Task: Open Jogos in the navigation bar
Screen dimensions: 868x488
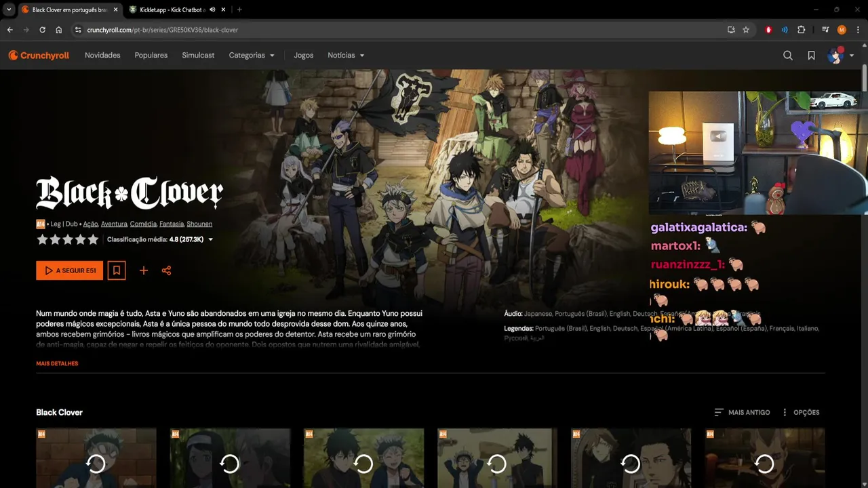Action: click(304, 56)
